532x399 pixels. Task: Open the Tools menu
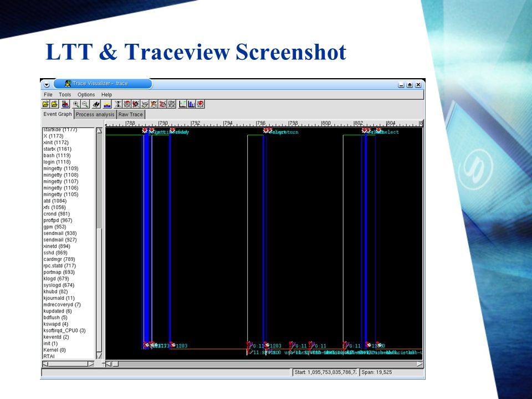tap(65, 95)
